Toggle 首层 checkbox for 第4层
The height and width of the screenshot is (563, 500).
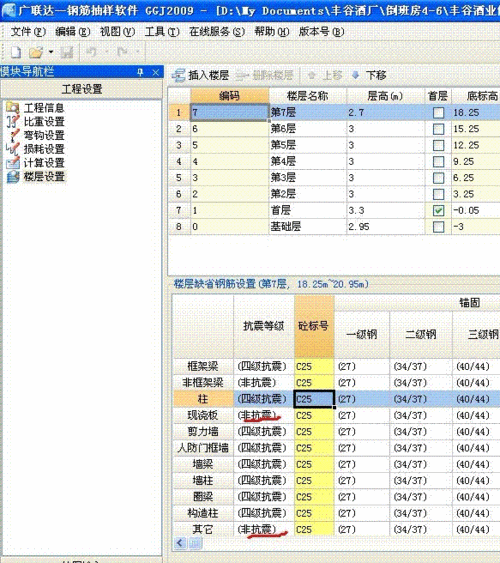click(x=438, y=162)
